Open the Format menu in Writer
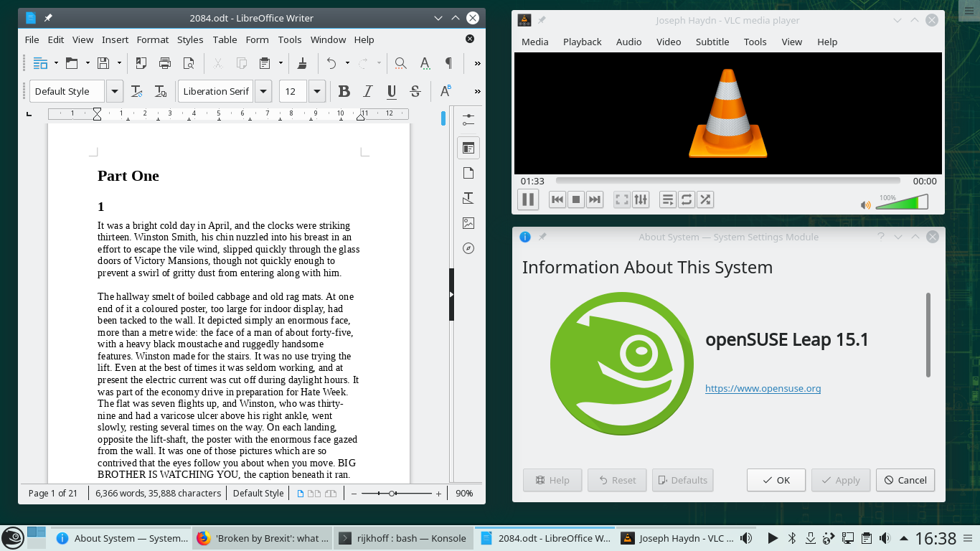 (153, 39)
